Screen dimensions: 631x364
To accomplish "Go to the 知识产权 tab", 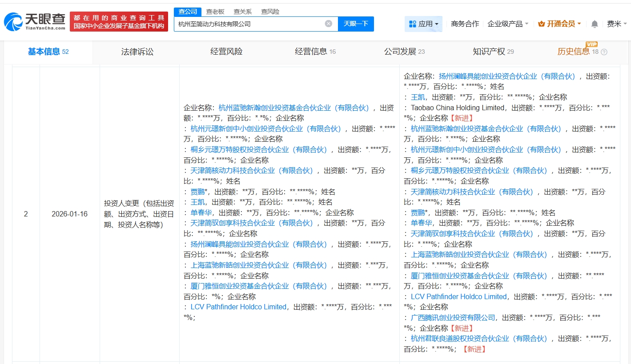I will [x=489, y=52].
